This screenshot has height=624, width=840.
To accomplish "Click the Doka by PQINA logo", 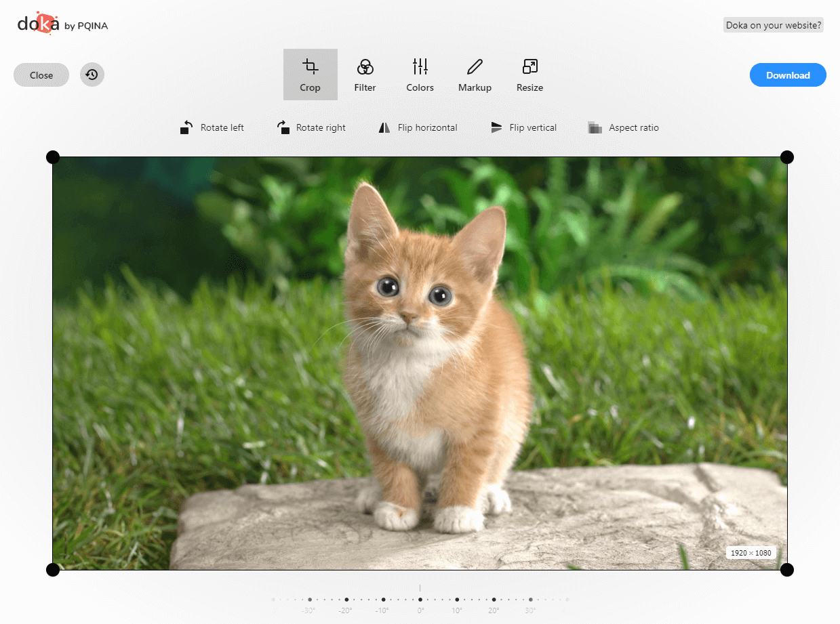I will [x=62, y=24].
